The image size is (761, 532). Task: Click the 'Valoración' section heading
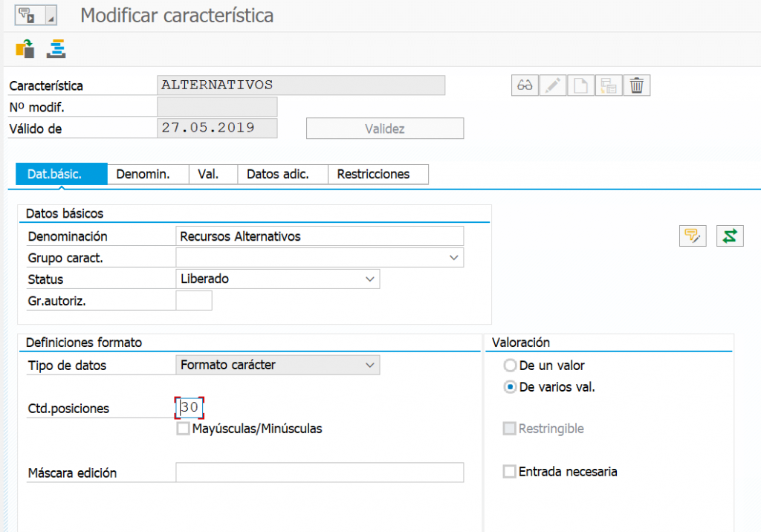pyautogui.click(x=521, y=343)
